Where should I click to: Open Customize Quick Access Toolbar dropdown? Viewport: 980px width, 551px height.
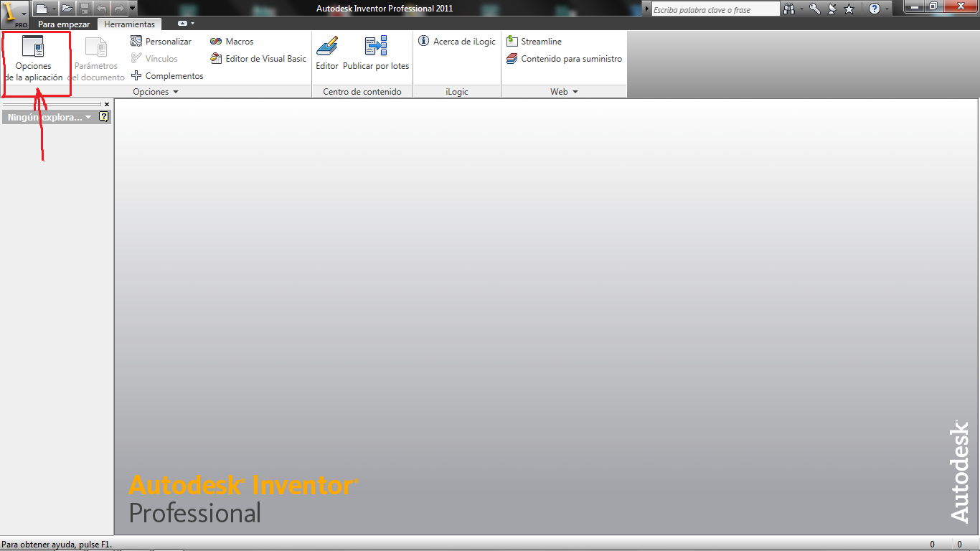coord(133,9)
